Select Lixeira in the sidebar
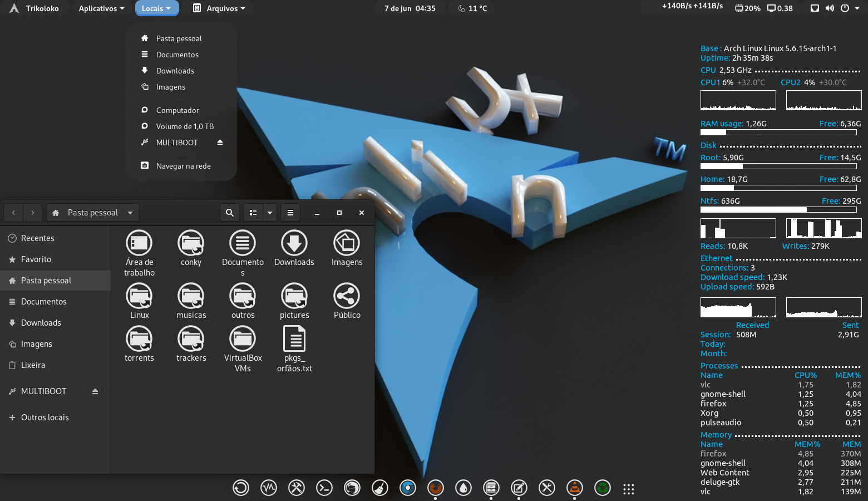Viewport: 868px width, 501px height. (x=33, y=365)
